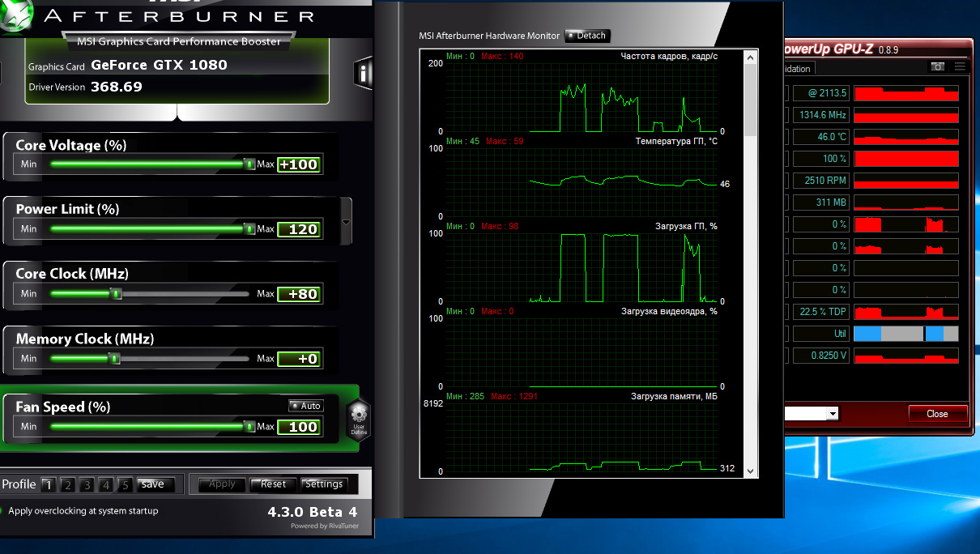Viewport: 980px width, 554px height.
Task: Select profile slot 4
Action: pyautogui.click(x=105, y=485)
